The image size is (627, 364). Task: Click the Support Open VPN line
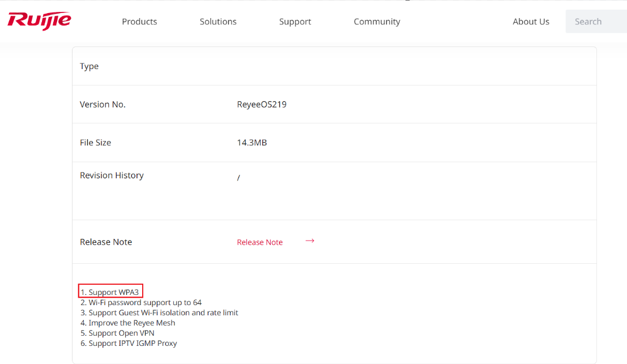click(117, 333)
